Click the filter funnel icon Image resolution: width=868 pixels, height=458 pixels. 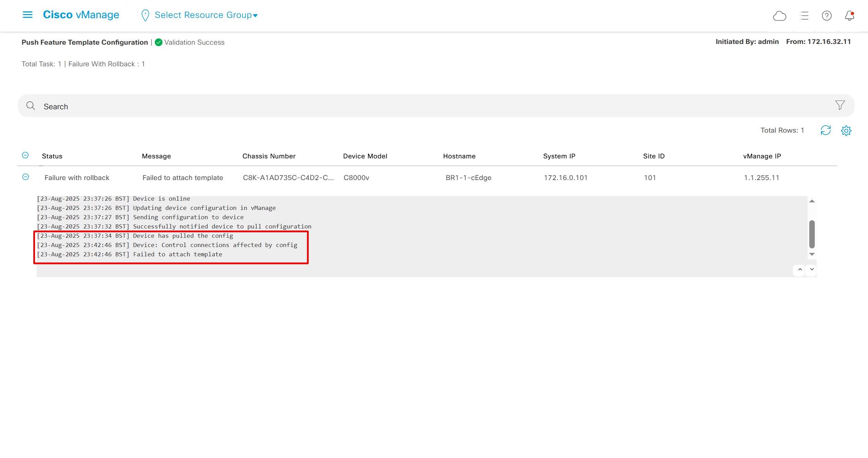[840, 105]
